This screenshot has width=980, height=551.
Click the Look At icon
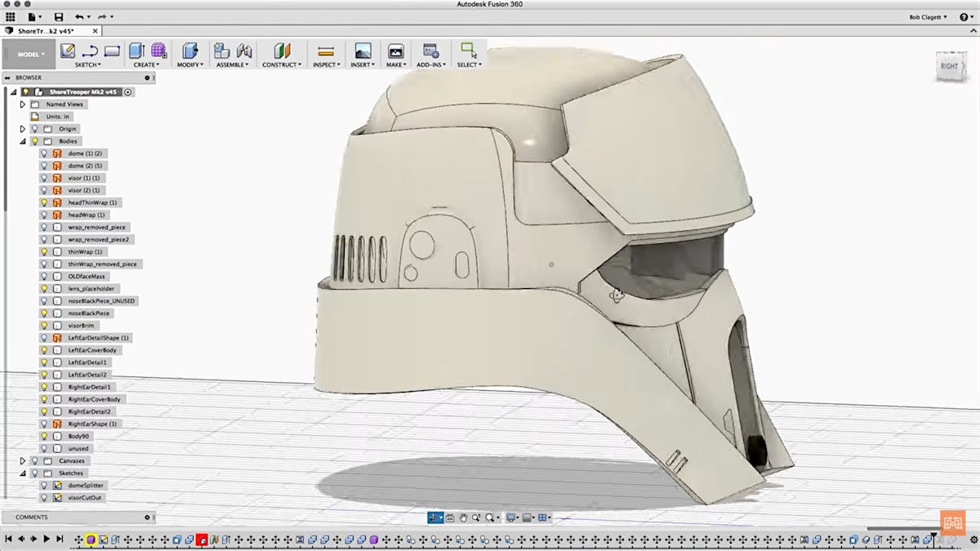[x=450, y=518]
